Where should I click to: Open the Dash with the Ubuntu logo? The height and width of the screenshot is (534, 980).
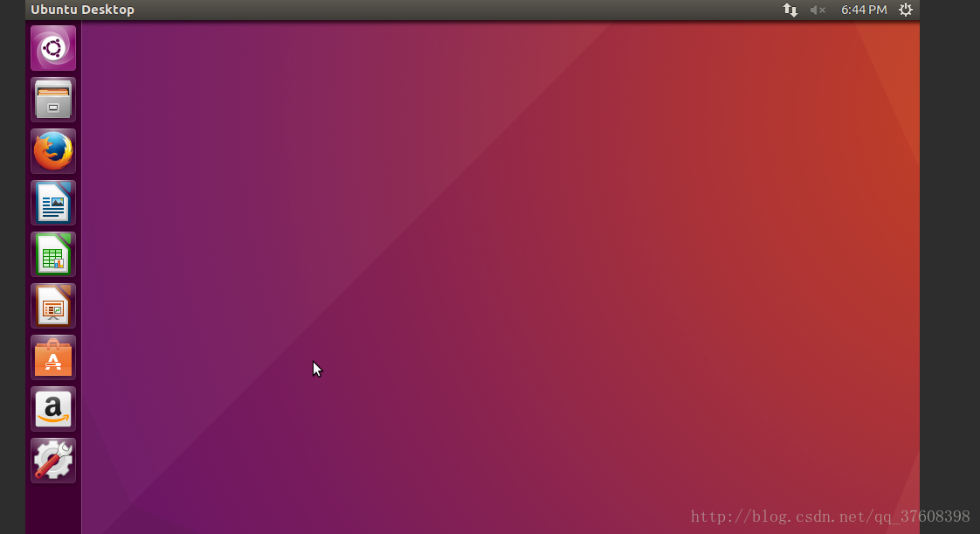coord(52,47)
